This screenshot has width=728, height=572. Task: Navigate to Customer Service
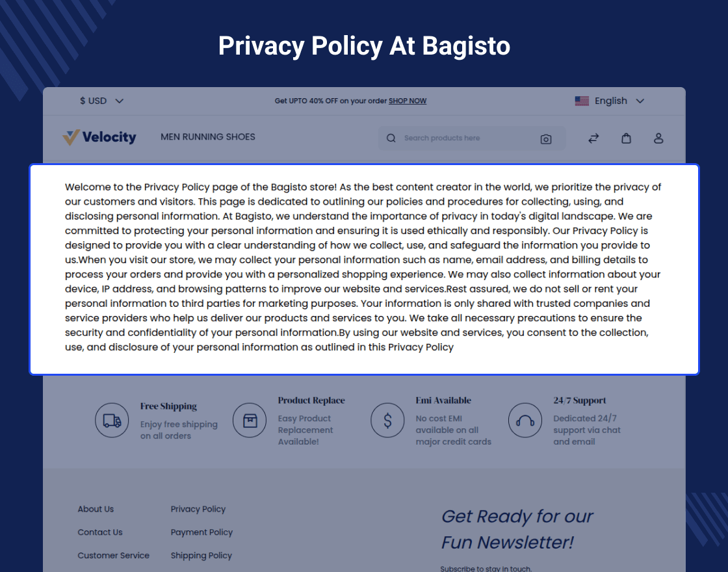[x=114, y=555]
